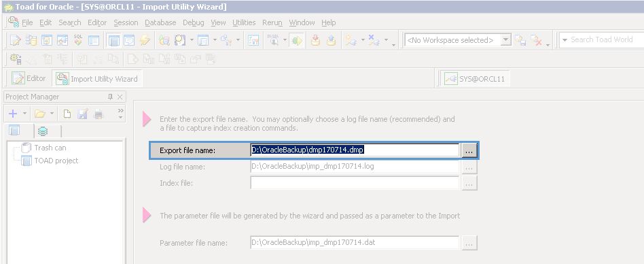This screenshot has height=264, width=644.
Task: Open the Help menu
Action: [x=329, y=22]
